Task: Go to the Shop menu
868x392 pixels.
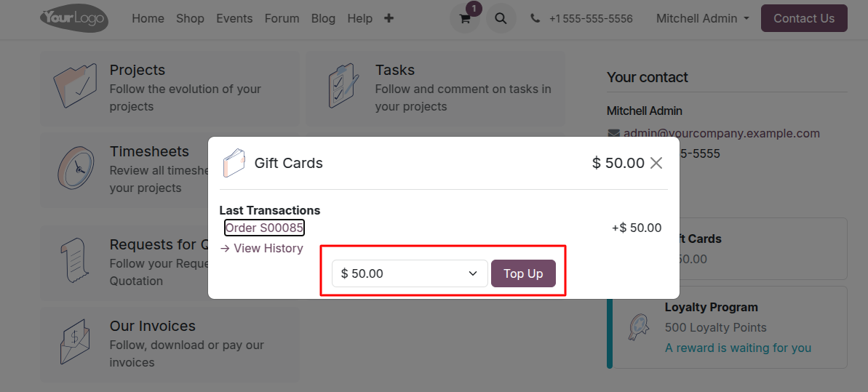Action: point(190,18)
